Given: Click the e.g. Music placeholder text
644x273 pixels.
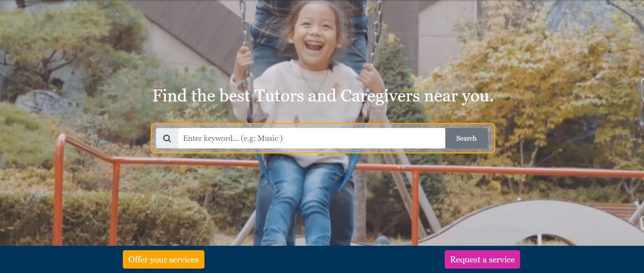Looking at the screenshot, I should point(261,138).
